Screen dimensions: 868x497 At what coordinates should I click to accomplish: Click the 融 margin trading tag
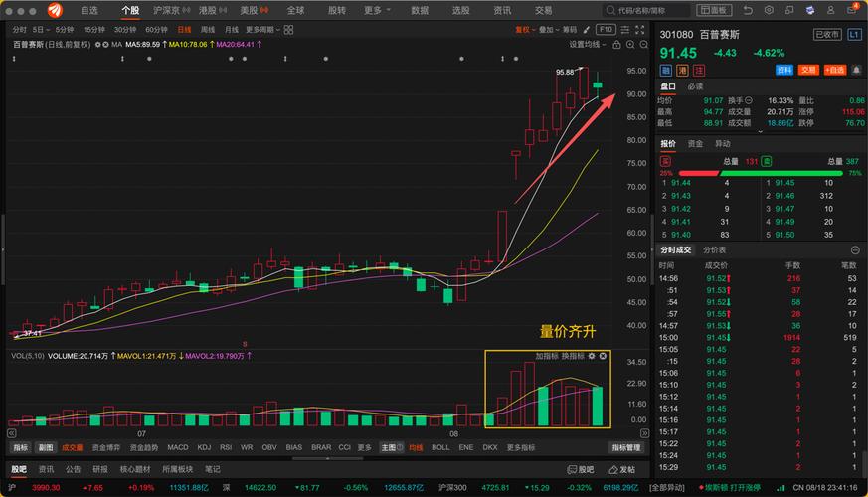click(666, 71)
